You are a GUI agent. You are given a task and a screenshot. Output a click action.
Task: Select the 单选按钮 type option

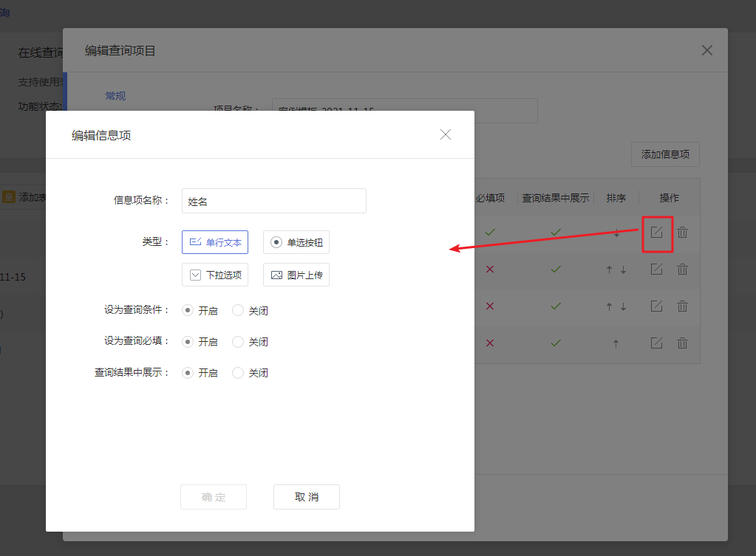(296, 242)
